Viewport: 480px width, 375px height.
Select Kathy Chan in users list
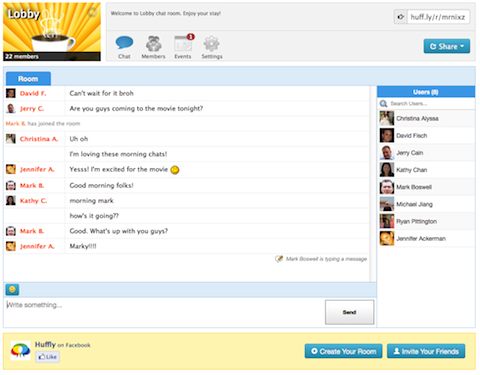[x=426, y=170]
